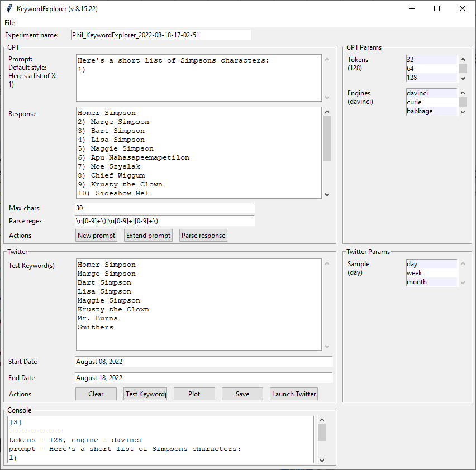This screenshot has width=476, height=470.
Task: Click "Lisa Simpson" in Test Keyword(s) box
Action: (104, 291)
